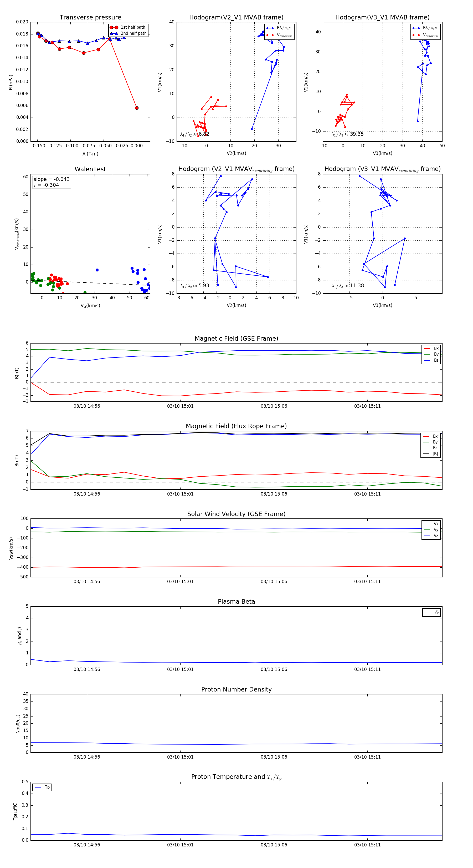Select the |B| legend entry
Screen dimensions: 473x868
click(x=431, y=454)
